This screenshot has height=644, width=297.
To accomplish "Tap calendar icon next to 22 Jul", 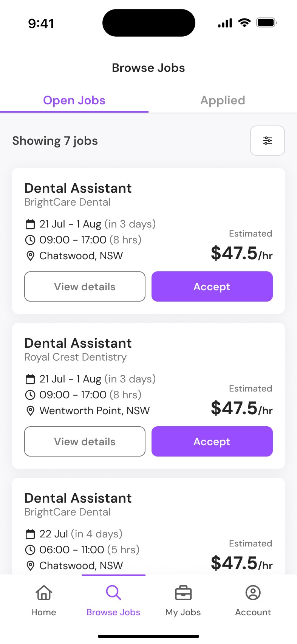I will point(30,534).
